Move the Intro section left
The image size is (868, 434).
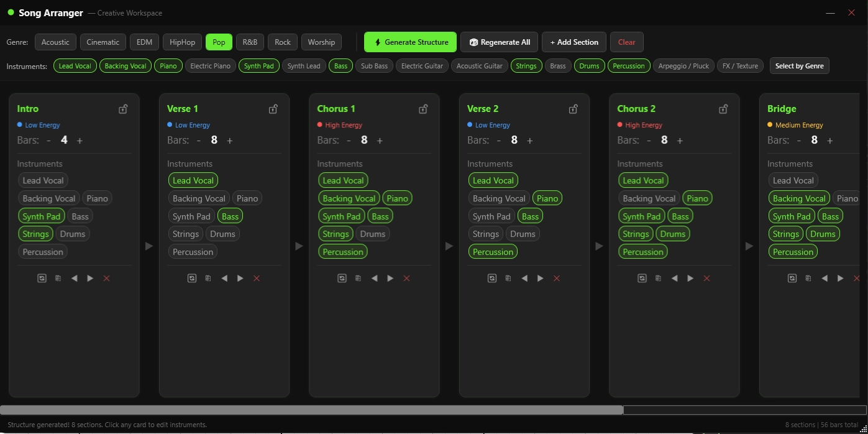pos(74,278)
